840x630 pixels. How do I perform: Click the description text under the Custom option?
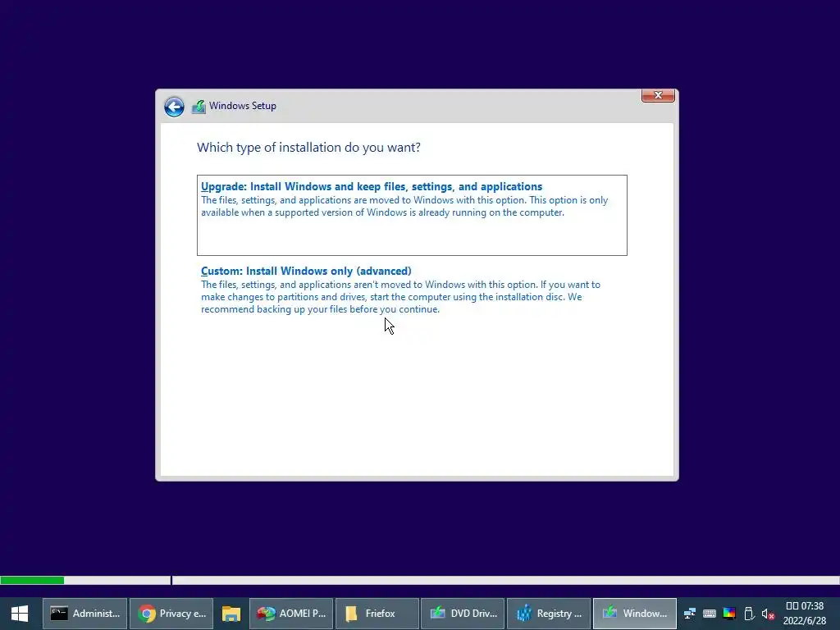[400, 297]
